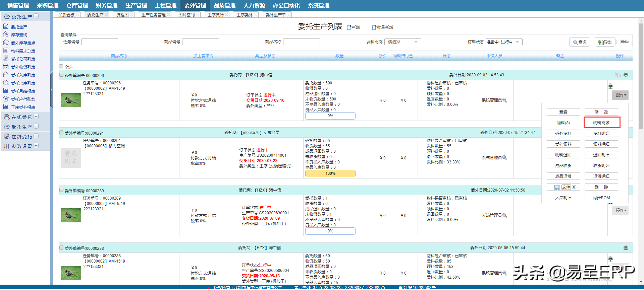
Task: Click magnifier icon beside 系统管理员 in order 00000291
Action: coord(505,158)
